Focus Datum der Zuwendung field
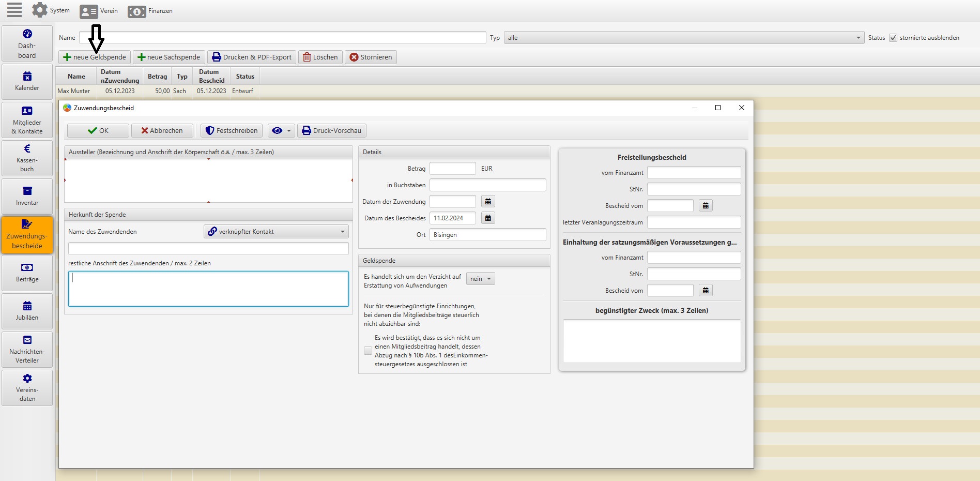The width and height of the screenshot is (980, 481). 453,202
